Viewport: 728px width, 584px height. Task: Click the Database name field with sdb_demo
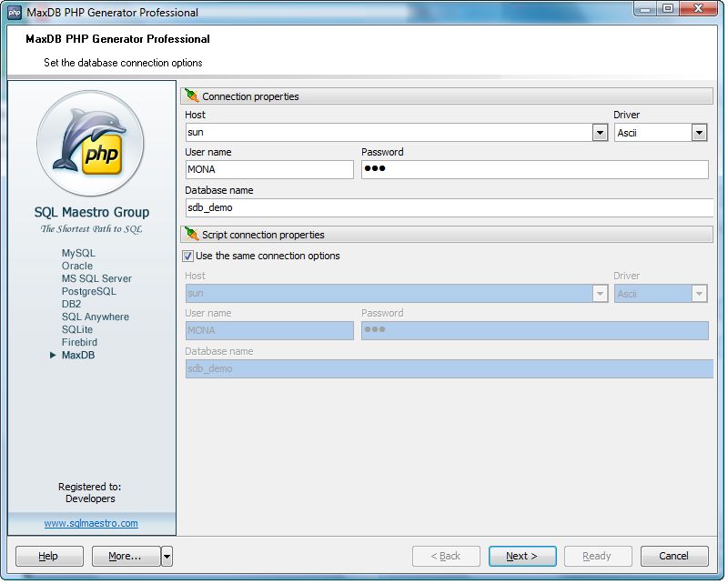click(x=450, y=208)
